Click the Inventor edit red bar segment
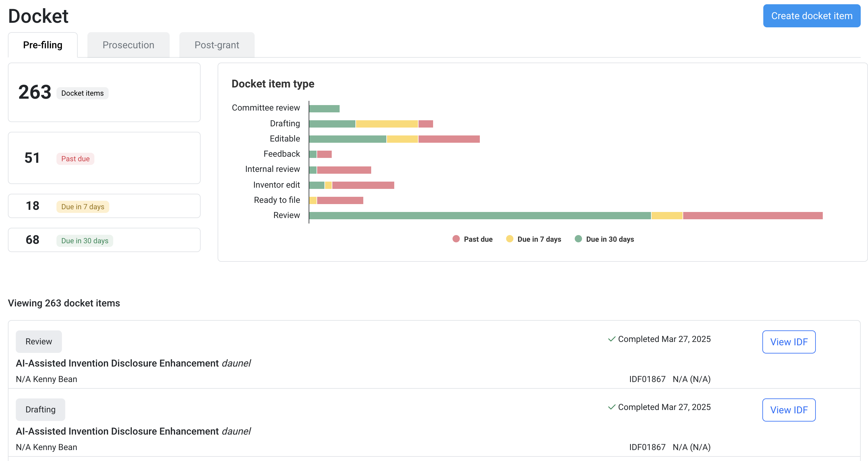The height and width of the screenshot is (461, 868). [363, 185]
